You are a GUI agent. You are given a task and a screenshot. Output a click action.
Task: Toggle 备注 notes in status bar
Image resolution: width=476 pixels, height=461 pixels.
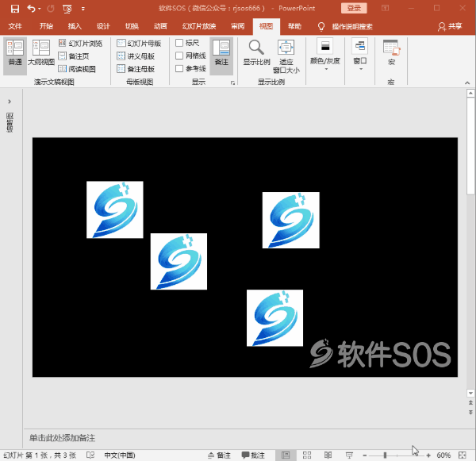[219, 455]
